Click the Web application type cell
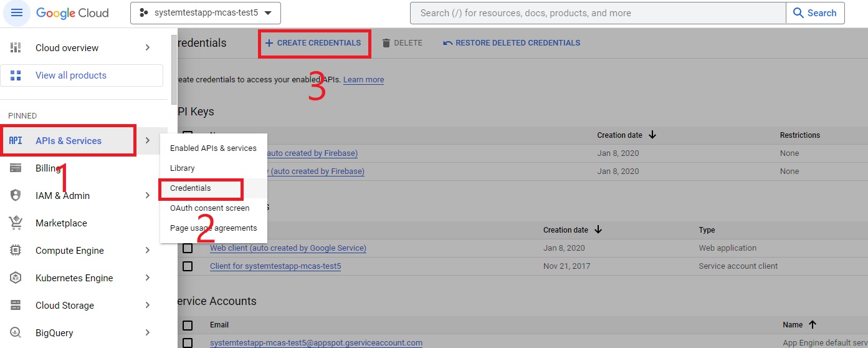The image size is (868, 348). pyautogui.click(x=728, y=248)
